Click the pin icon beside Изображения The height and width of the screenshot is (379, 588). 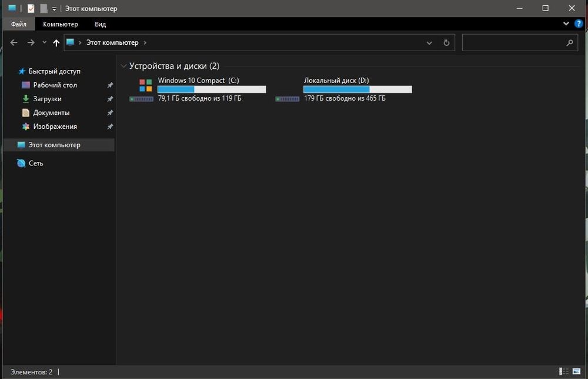(x=110, y=127)
